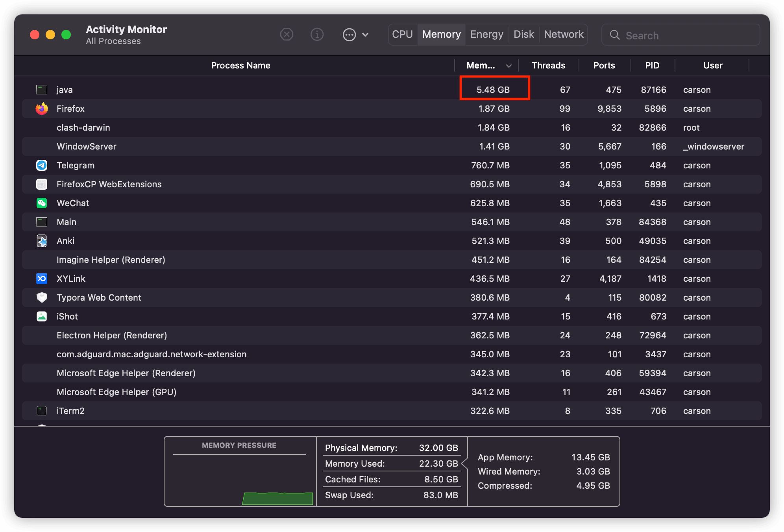Open the process info (i) toolbar icon
The image size is (784, 532).
tap(317, 35)
